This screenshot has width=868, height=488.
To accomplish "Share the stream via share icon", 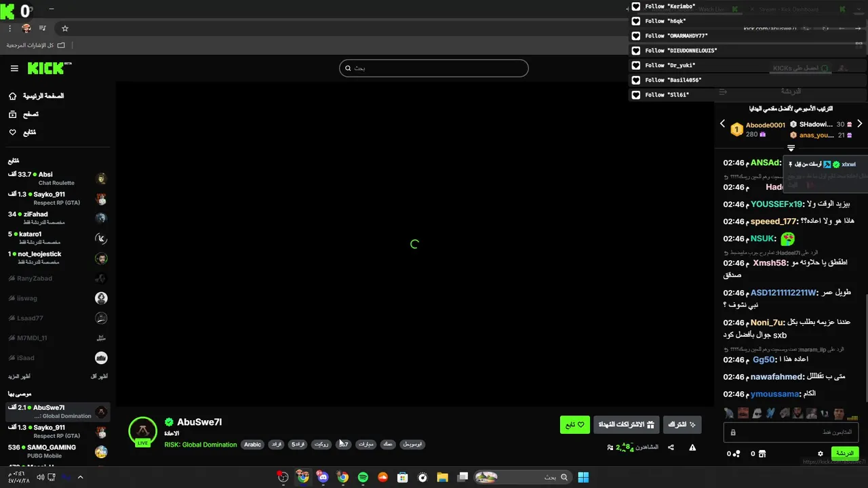I will point(671,447).
